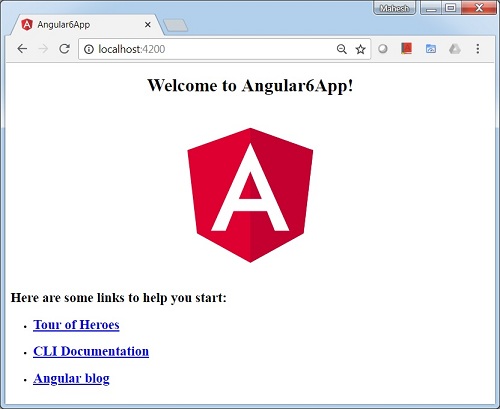The height and width of the screenshot is (409, 500).
Task: Open the zoom magnifier in address bar
Action: pos(342,49)
